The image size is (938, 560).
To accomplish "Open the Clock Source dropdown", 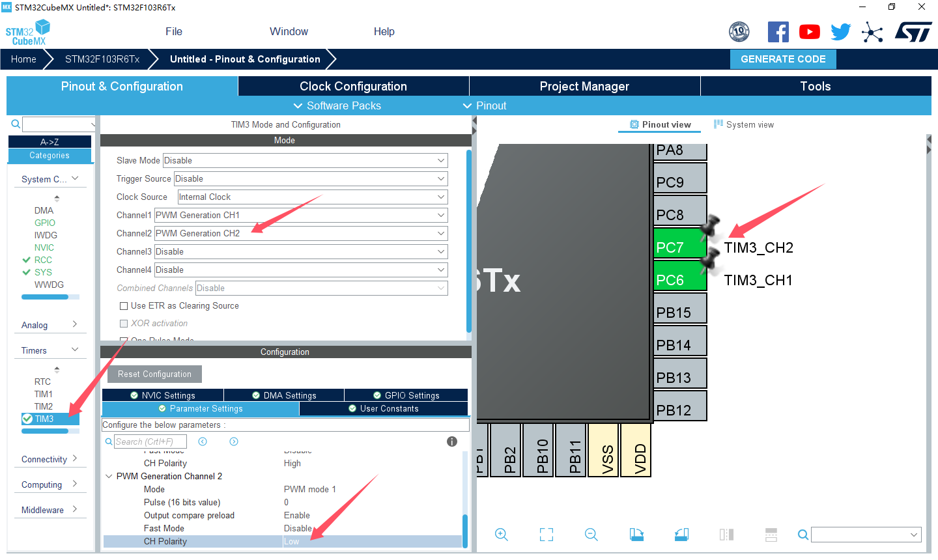I will (313, 197).
